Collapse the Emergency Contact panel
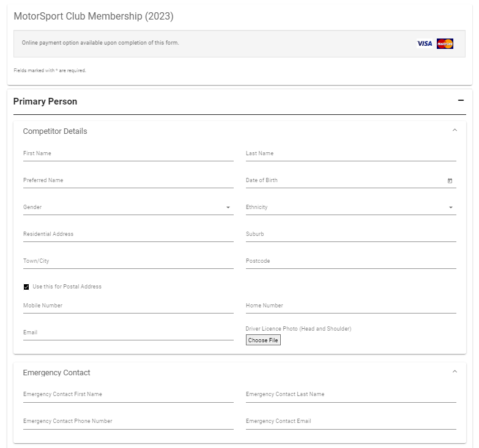The height and width of the screenshot is (448, 479). click(x=455, y=372)
